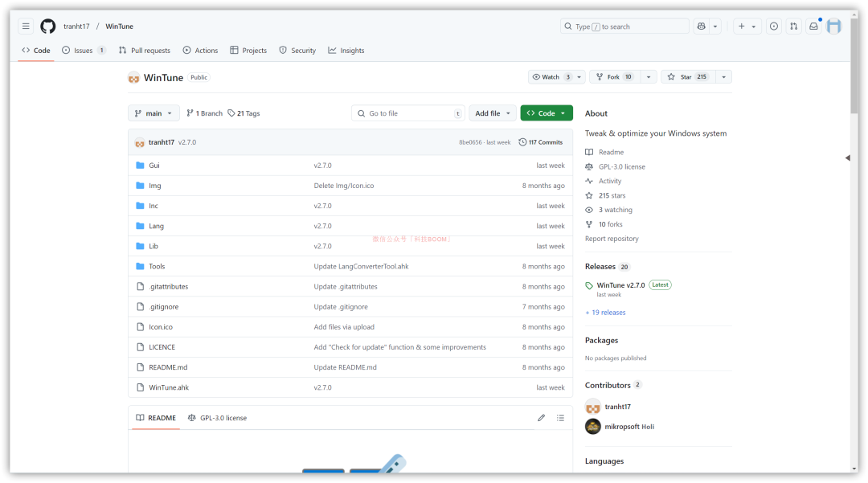Viewport: 868px width, 483px height.
Task: Click the Watch button
Action: click(x=551, y=77)
